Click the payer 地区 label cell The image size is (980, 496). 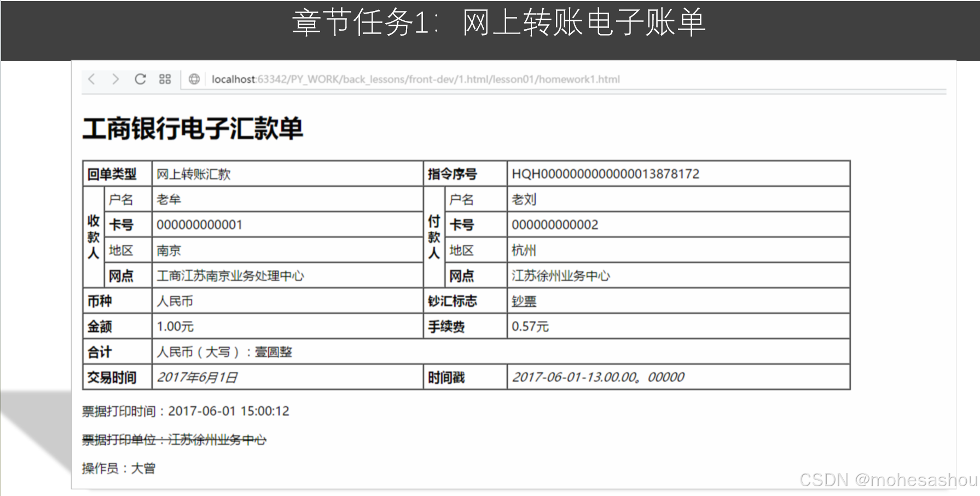pos(476,250)
